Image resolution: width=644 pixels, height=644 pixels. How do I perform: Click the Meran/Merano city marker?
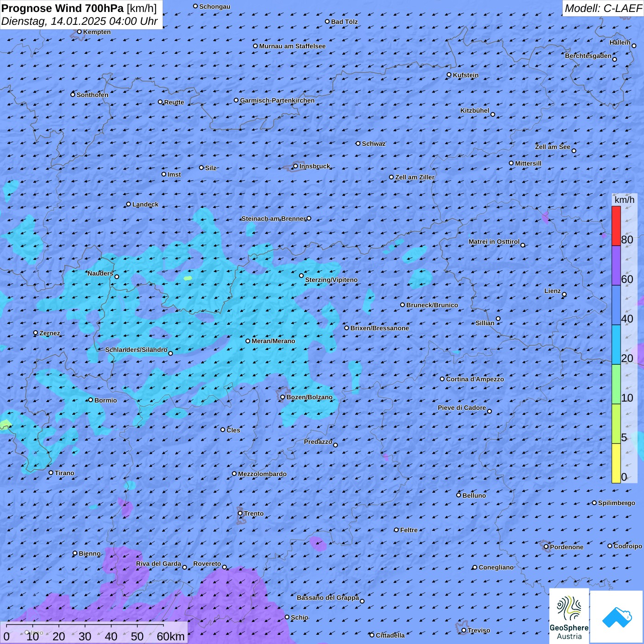(x=248, y=341)
